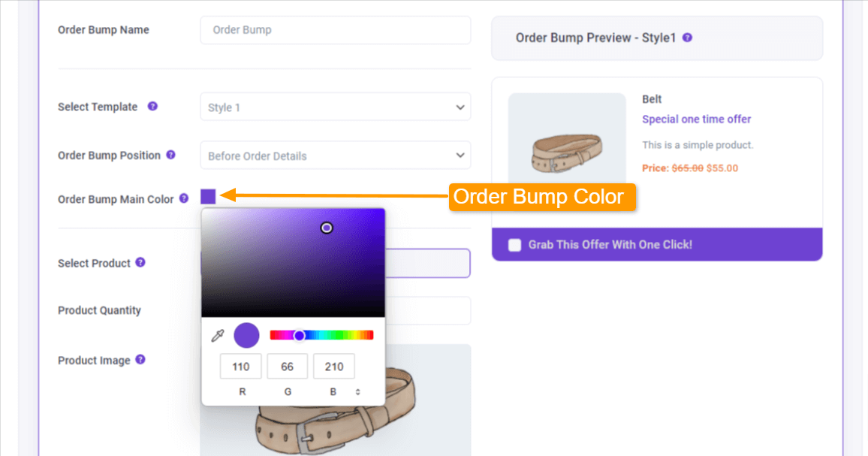Click the belt thumbnail in preview
The image size is (868, 456).
pos(567,138)
